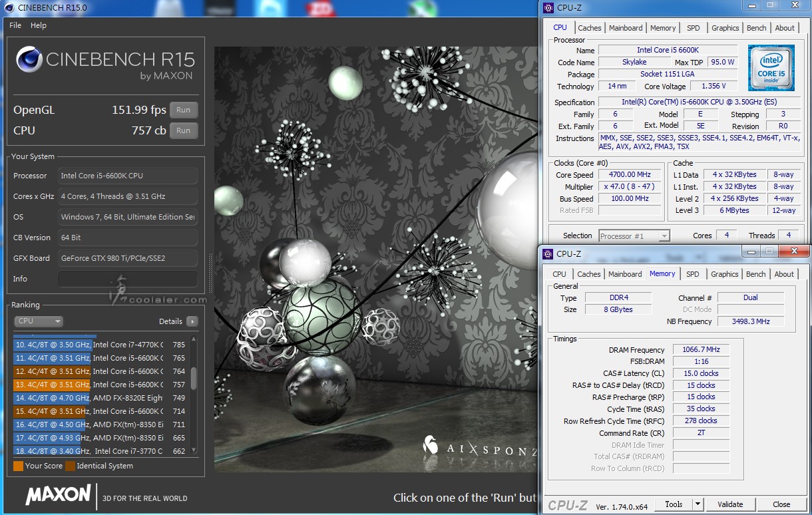This screenshot has width=812, height=515.
Task: Click the Close button in CPU-Z footer
Action: tap(782, 504)
